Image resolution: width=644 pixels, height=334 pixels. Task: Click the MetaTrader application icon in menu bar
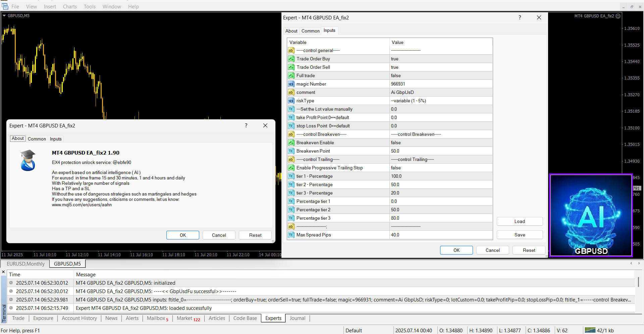[x=5, y=6]
